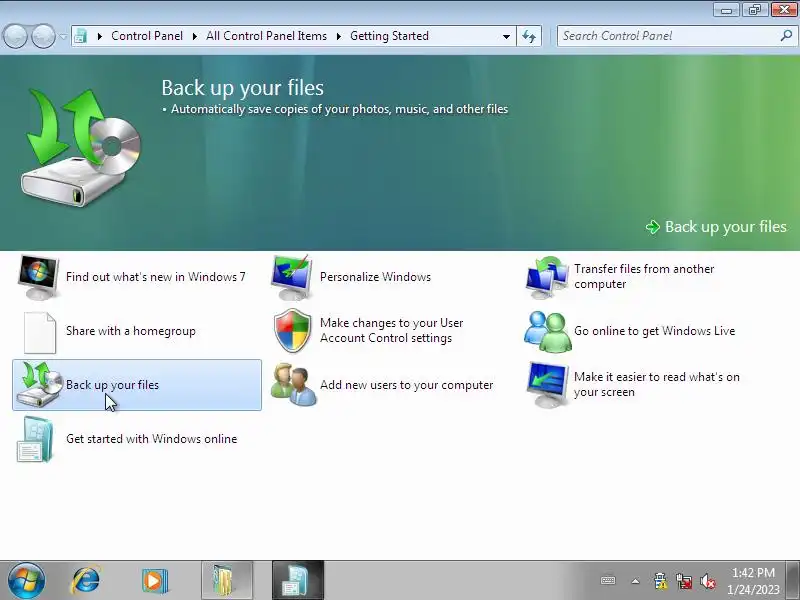Viewport: 800px width, 600px height.
Task: Click the large backup drive icon in the banner
Action: pos(81,147)
